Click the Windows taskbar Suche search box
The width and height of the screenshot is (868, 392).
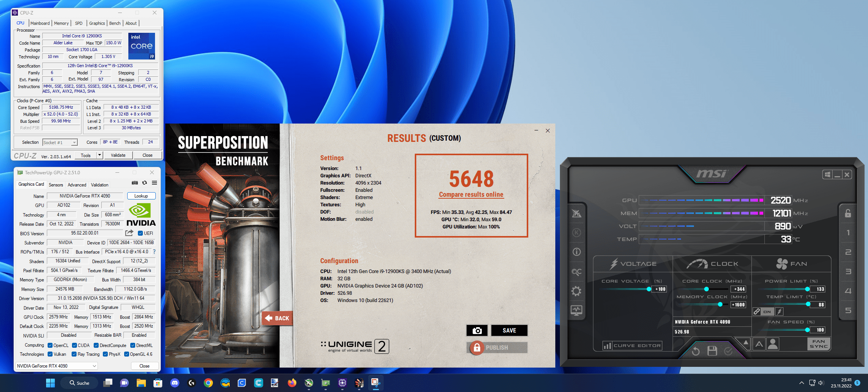(80, 383)
